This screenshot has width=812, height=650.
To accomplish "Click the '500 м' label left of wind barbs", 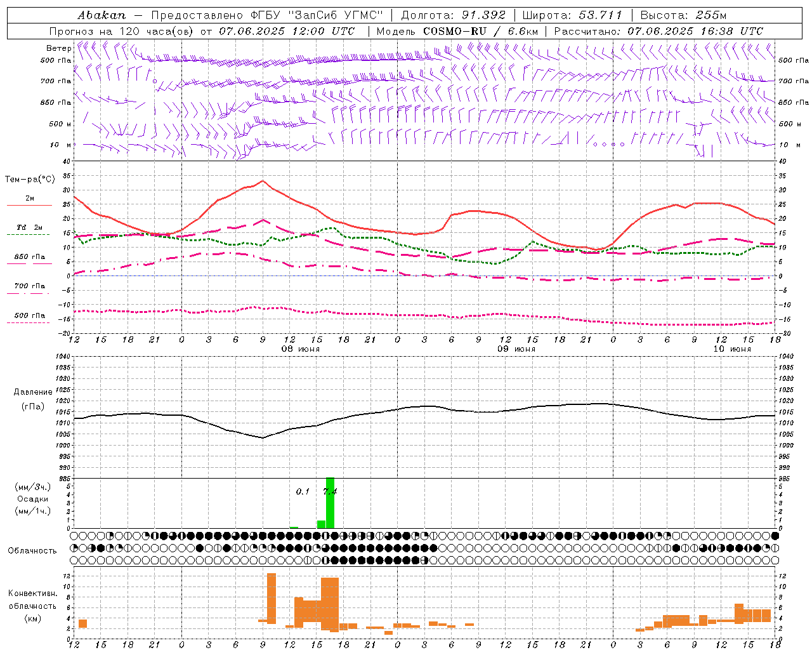I will (x=60, y=124).
